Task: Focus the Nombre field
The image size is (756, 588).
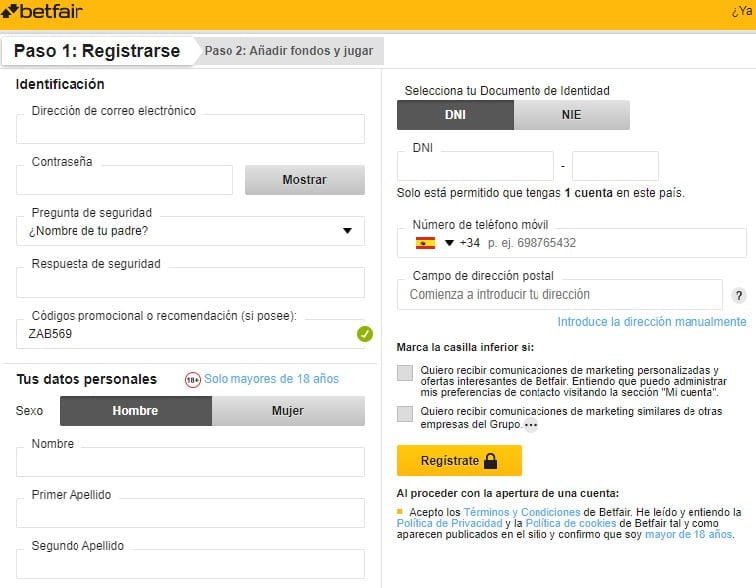Action: click(x=190, y=462)
